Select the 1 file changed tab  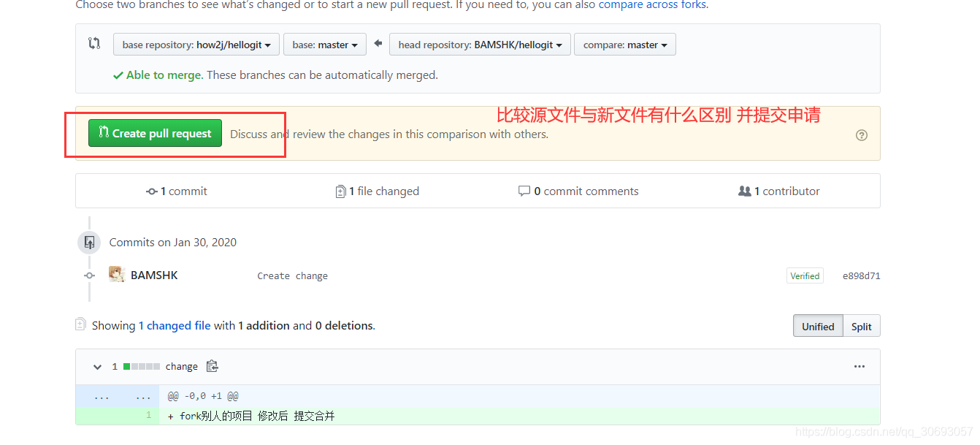377,191
